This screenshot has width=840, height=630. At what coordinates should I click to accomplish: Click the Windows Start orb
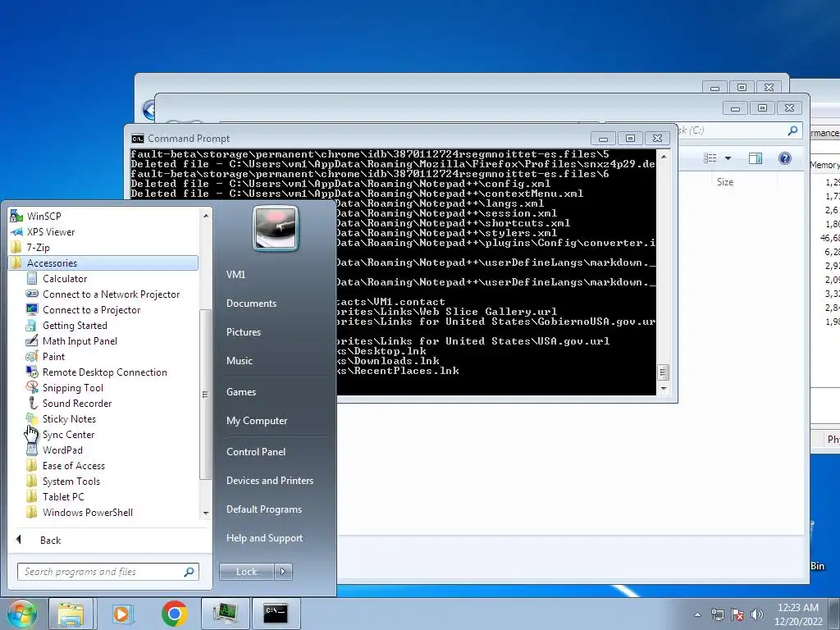coord(21,614)
